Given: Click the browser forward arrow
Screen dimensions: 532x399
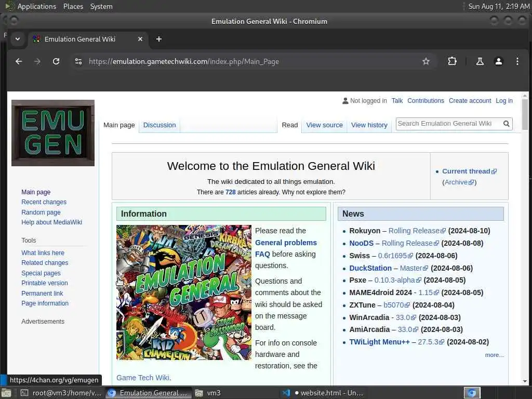Looking at the screenshot, I should point(37,61).
